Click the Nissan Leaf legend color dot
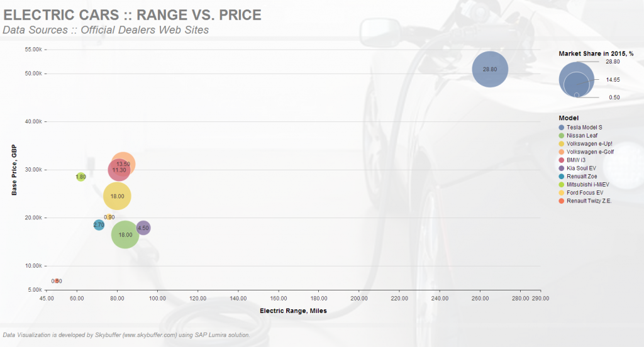644x347 pixels. coord(562,136)
